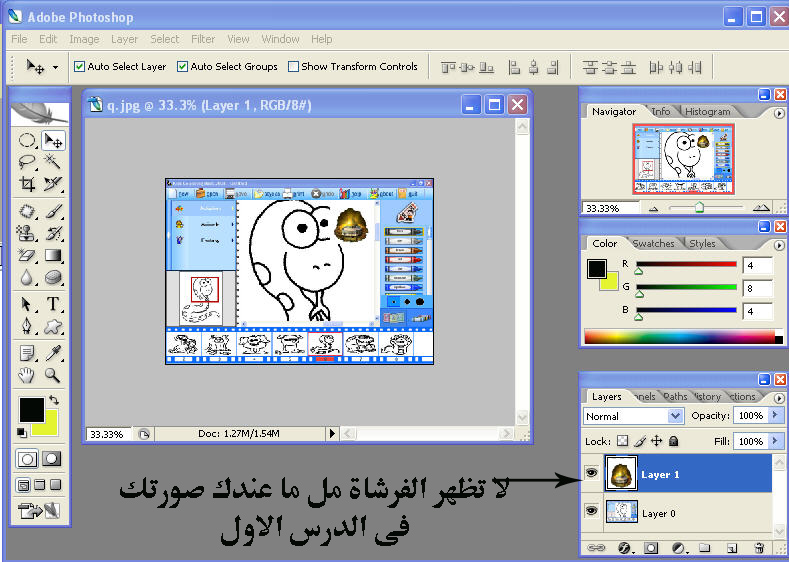Open Layers panel flyout menu
Viewport: 789px width, 562px height.
pos(779,398)
